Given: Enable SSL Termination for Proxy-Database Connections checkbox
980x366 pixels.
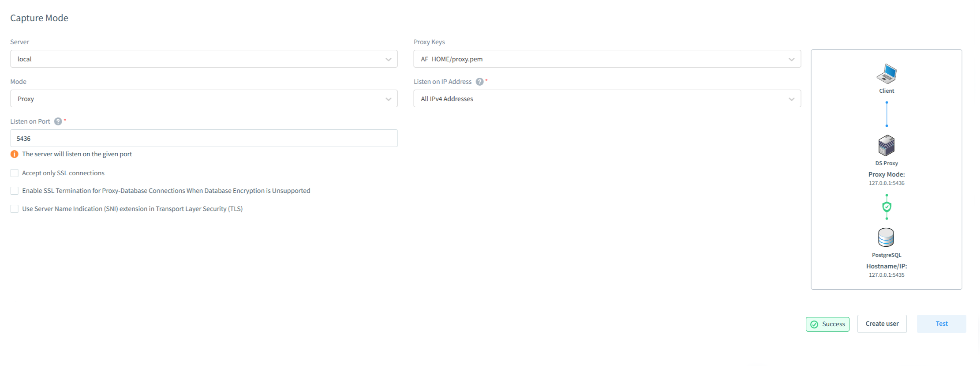Looking at the screenshot, I should click(x=15, y=191).
